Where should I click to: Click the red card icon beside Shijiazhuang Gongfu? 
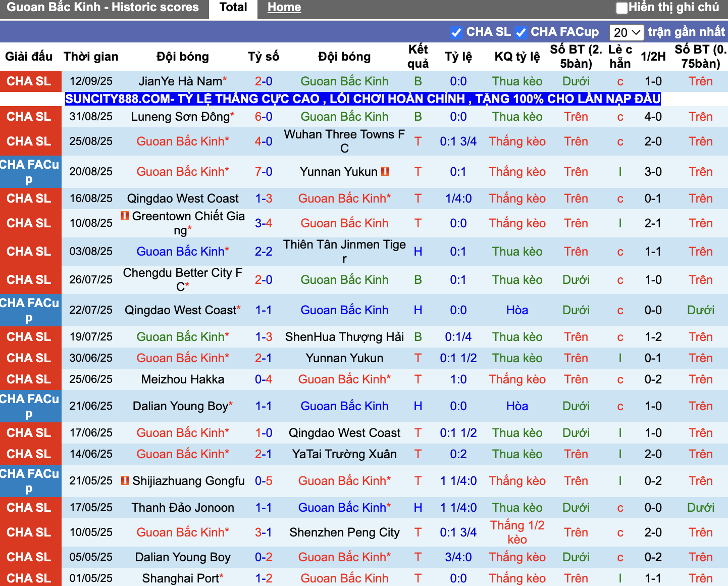[x=125, y=480]
